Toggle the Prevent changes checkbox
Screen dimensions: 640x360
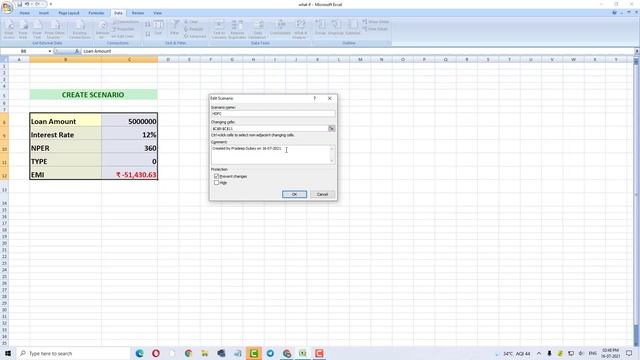point(216,176)
